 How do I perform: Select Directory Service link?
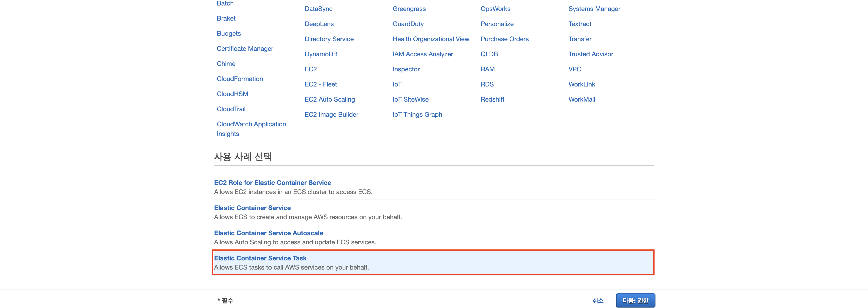329,39
